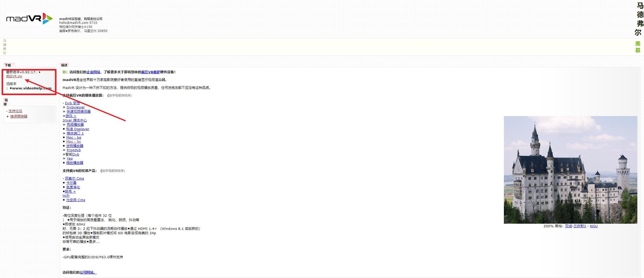Click the 最新版本v0.92.17 version text

click(21, 72)
